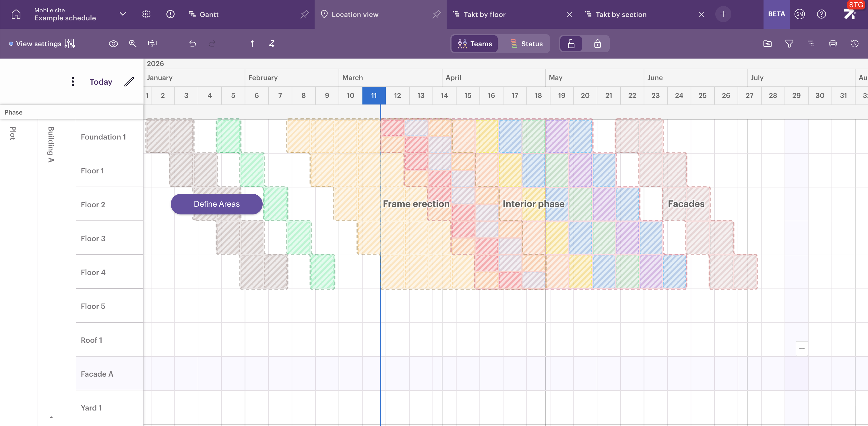Viewport: 868px width, 426px height.
Task: Switch to Status coloring mode
Action: pyautogui.click(x=526, y=43)
